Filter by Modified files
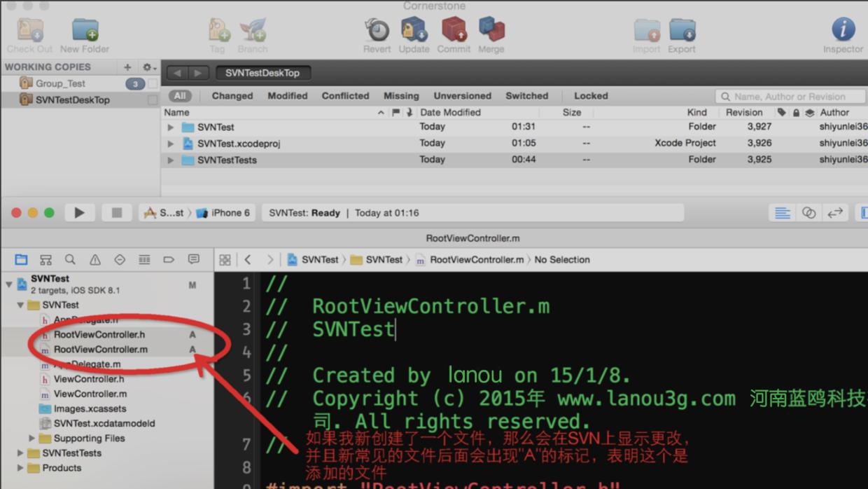868x489 pixels. click(x=288, y=96)
